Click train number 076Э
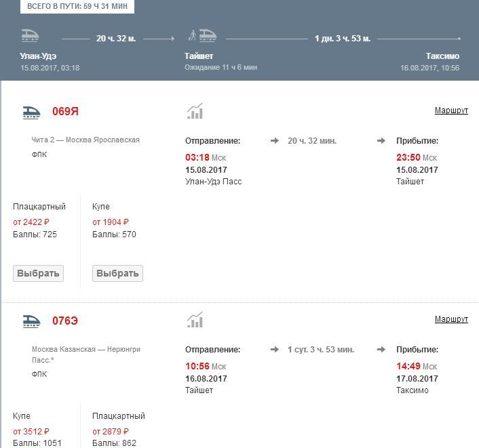Viewport: 479px width, 448px height. 65,321
